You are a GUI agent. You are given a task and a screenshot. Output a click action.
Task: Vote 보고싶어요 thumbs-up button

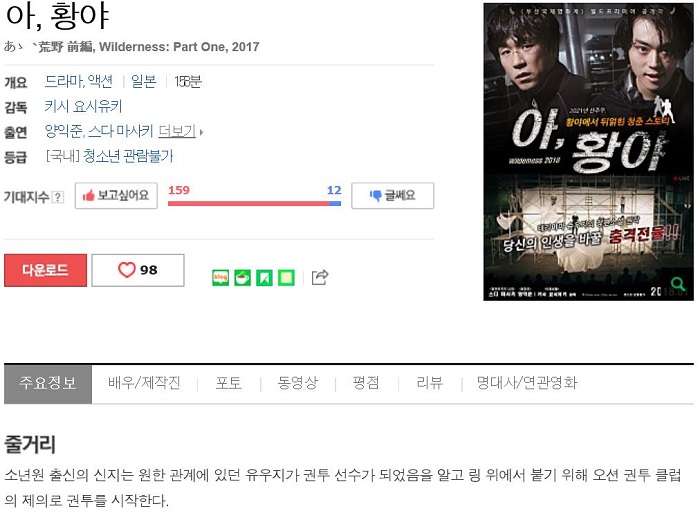pos(116,196)
